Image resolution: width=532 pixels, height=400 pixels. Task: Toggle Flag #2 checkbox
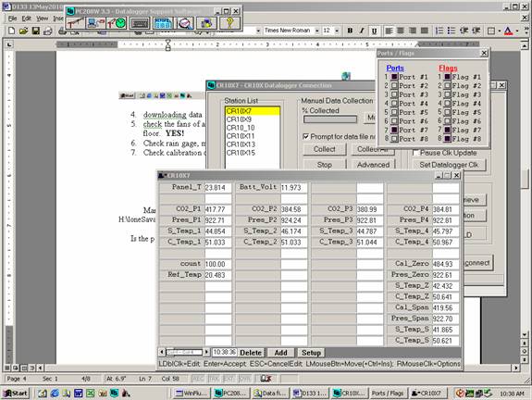click(448, 86)
